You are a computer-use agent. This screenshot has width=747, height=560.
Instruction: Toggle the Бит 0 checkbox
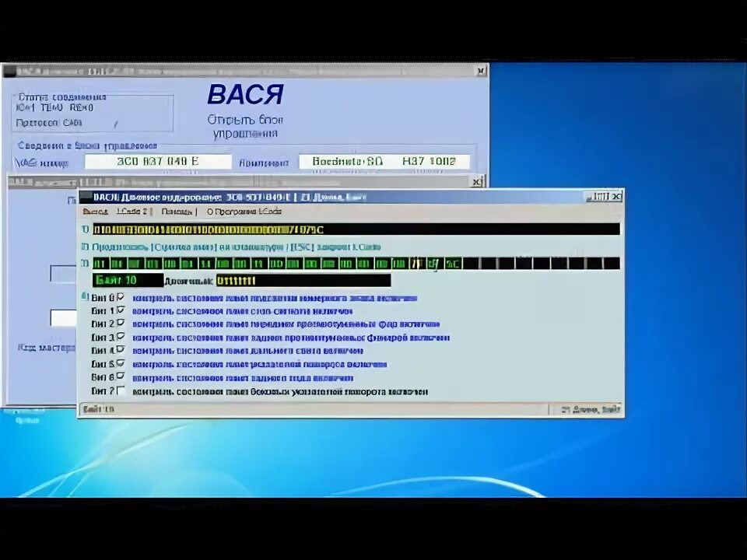[x=121, y=297]
